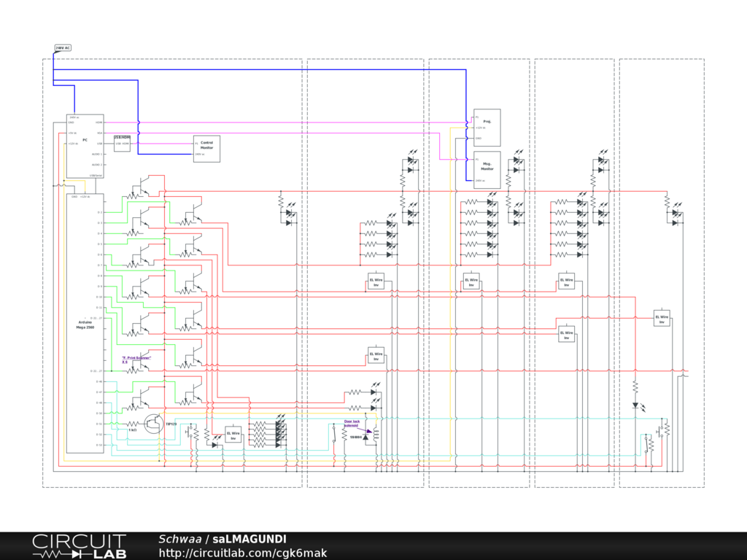Click the Door lock solenoid coil
This screenshot has height=560, width=747.
click(376, 435)
